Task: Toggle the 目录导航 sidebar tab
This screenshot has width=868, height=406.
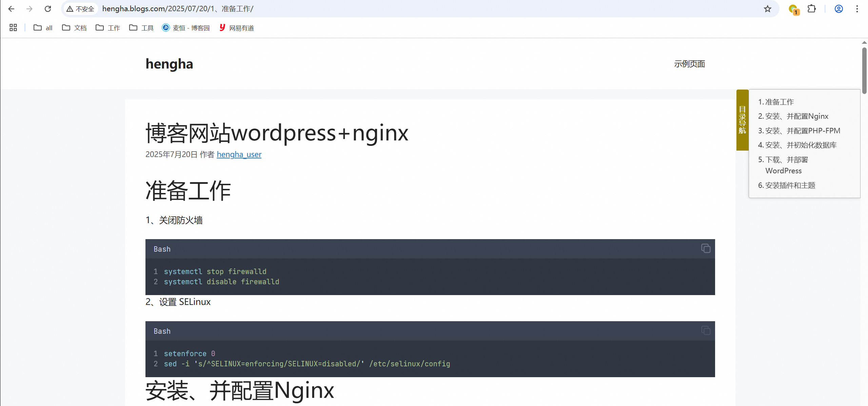Action: [742, 120]
